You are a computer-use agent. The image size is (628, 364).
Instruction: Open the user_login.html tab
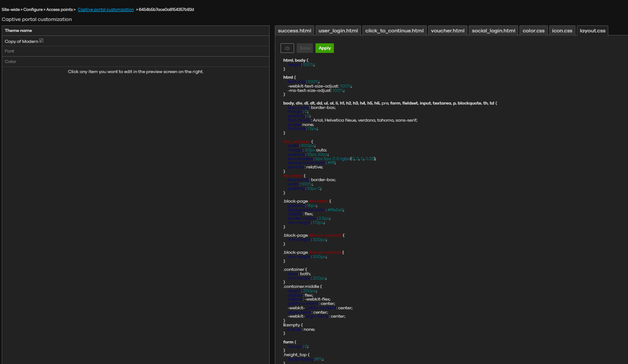pos(338,31)
